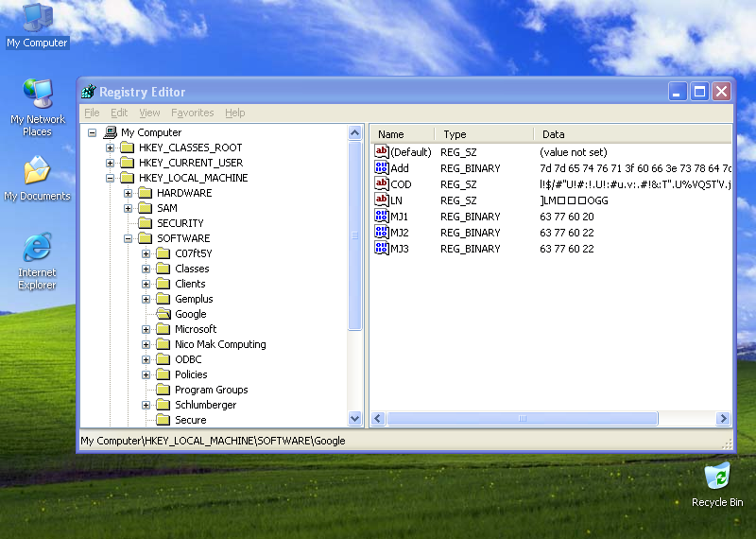Click the string icon of LN value
Viewport: 756px width, 539px height.
[382, 200]
